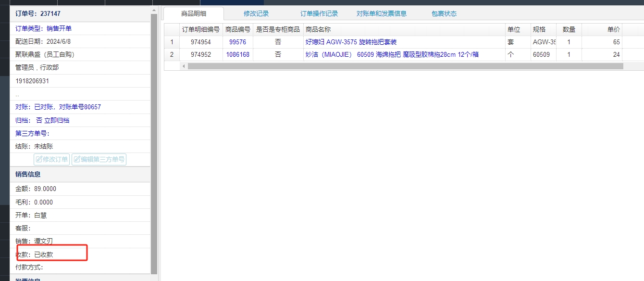Click the 订单明细编号 column header
Image resolution: width=644 pixels, height=281 pixels.
click(x=201, y=29)
